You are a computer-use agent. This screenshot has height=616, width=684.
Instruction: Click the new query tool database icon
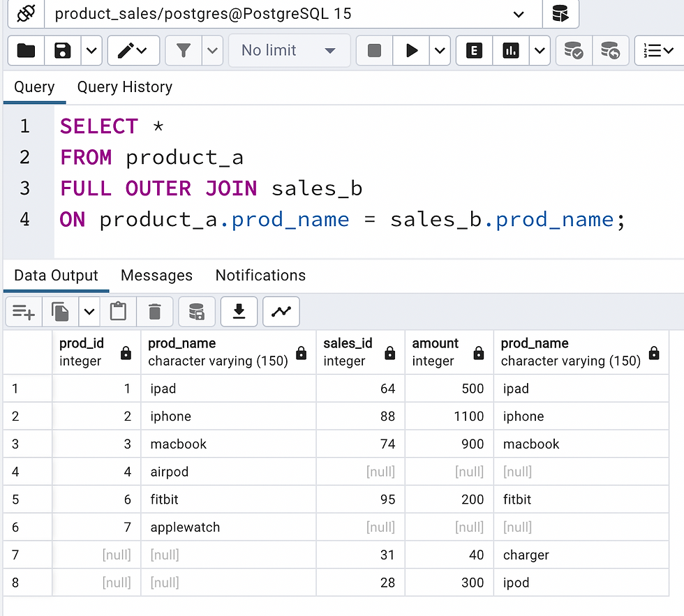(560, 14)
